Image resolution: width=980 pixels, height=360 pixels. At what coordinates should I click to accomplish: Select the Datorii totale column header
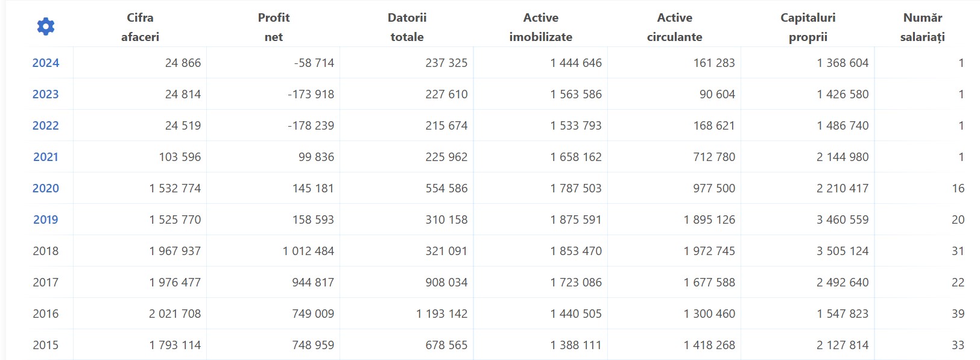407,27
